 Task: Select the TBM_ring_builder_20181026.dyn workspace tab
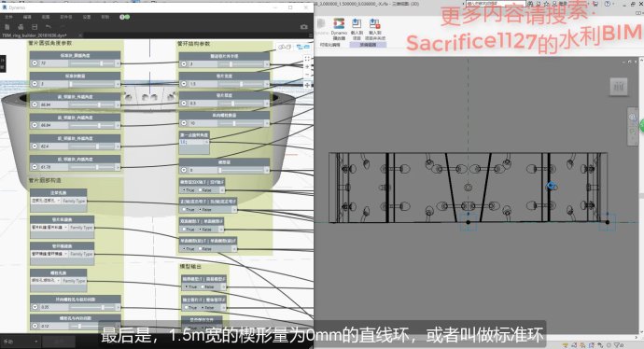coord(35,35)
